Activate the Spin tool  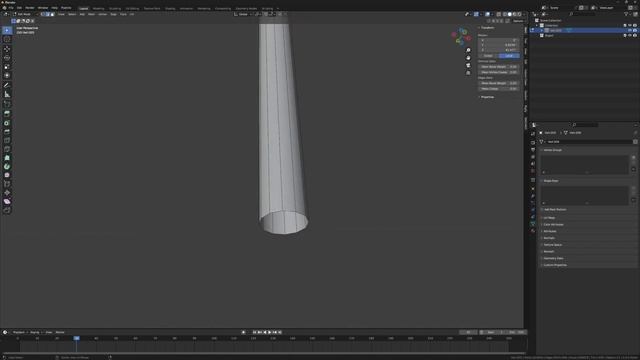(x=7, y=167)
